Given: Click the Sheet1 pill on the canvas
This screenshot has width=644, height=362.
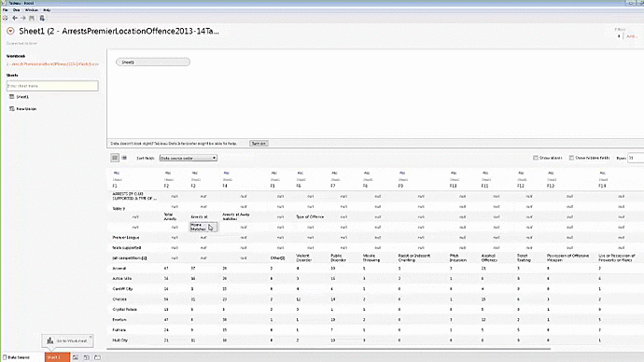Looking at the screenshot, I should click(x=153, y=62).
